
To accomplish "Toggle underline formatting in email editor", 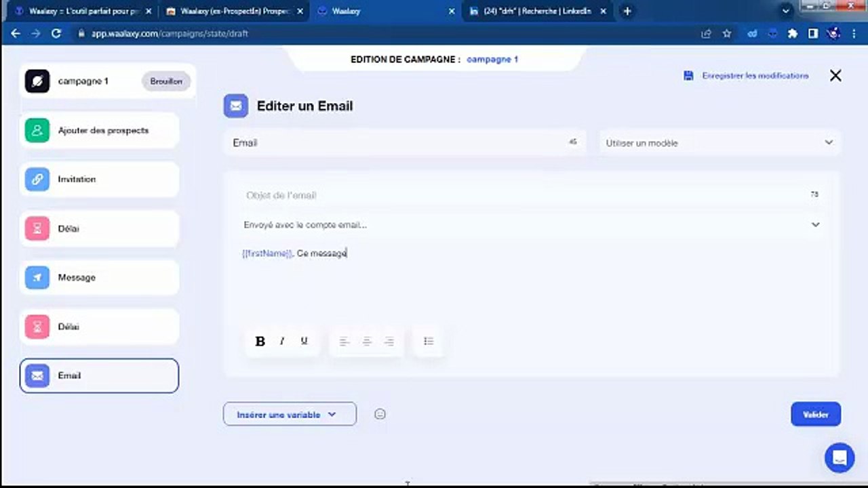I will pyautogui.click(x=304, y=341).
